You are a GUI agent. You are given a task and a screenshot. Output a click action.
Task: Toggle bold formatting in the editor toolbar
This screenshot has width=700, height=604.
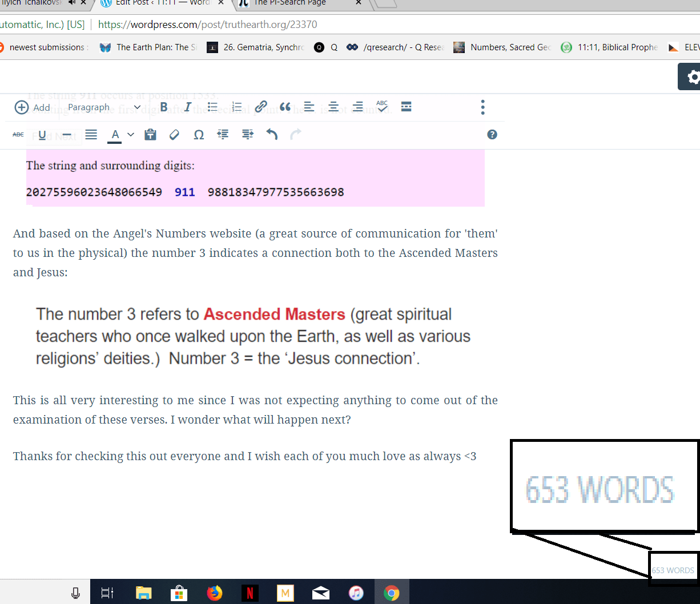pyautogui.click(x=164, y=107)
